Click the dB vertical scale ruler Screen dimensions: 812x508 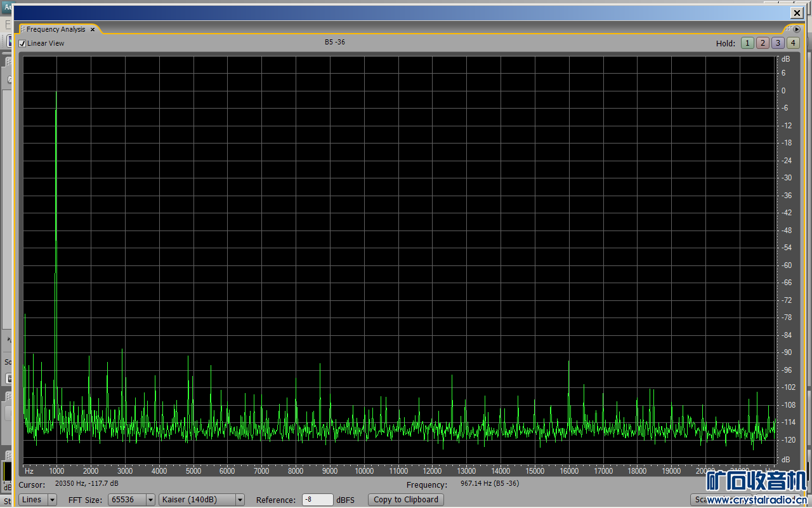[785, 254]
